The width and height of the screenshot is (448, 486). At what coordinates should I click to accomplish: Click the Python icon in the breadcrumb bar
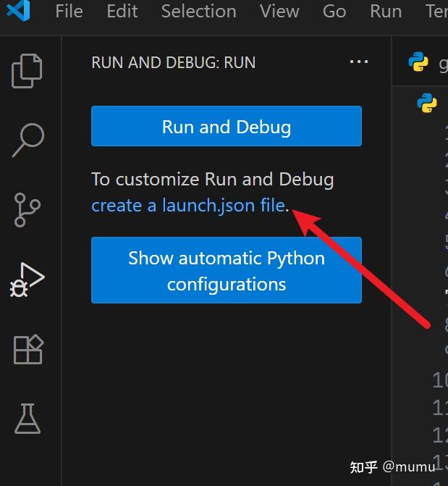coord(427,104)
